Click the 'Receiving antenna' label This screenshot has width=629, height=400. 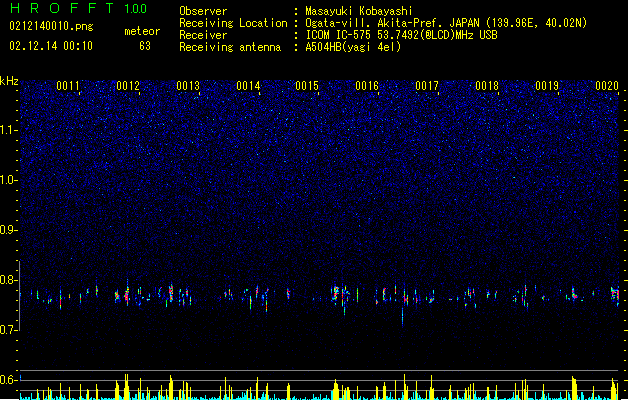coord(230,47)
